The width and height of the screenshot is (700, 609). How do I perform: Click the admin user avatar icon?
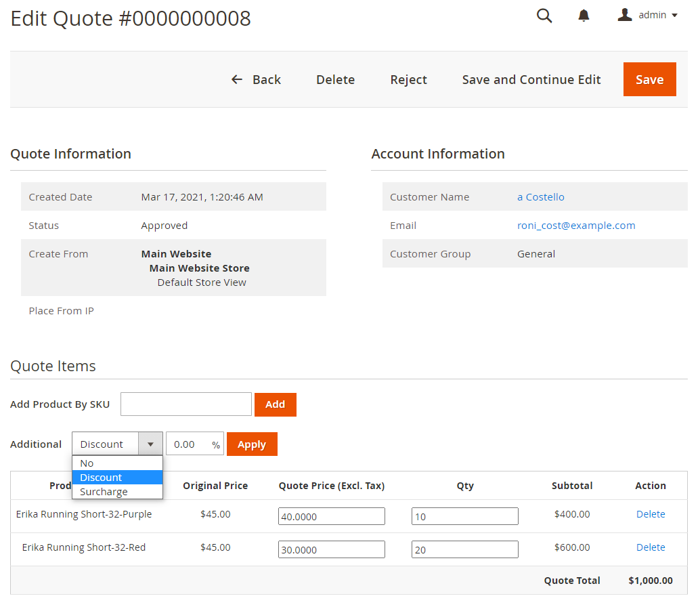pos(624,15)
